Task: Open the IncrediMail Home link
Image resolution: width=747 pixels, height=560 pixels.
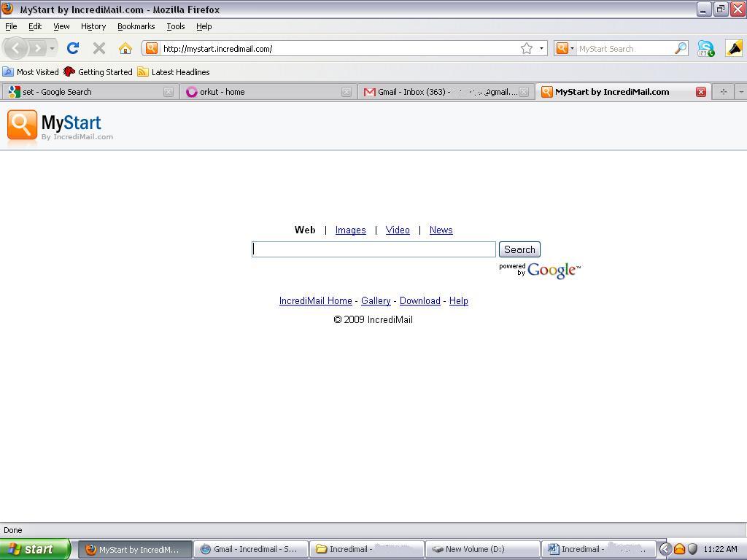Action: [315, 301]
